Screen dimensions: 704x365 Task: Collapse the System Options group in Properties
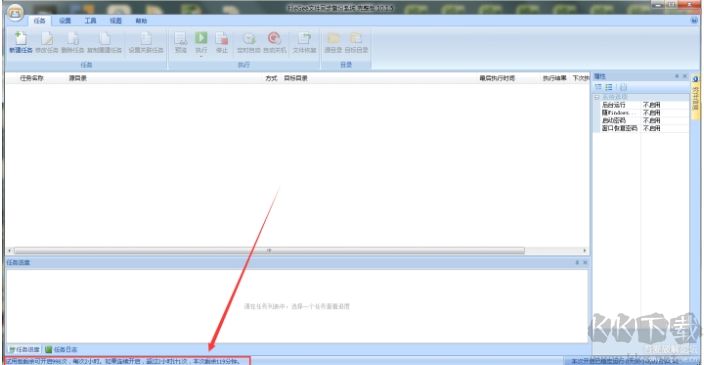pos(597,97)
